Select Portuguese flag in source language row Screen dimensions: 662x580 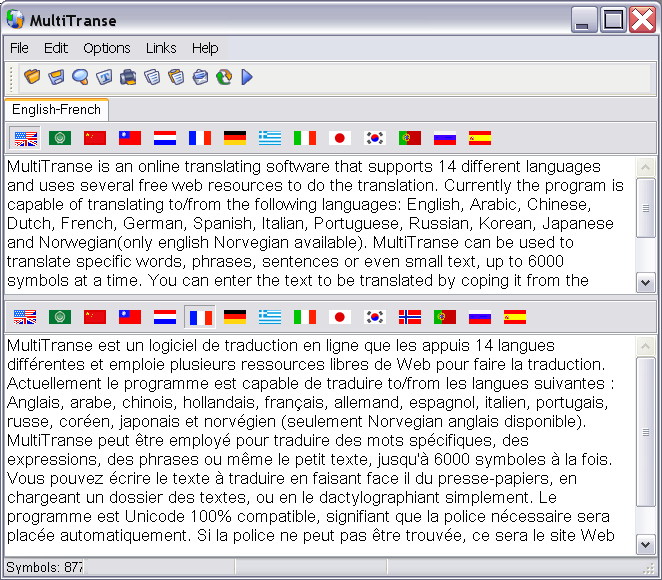pos(410,138)
